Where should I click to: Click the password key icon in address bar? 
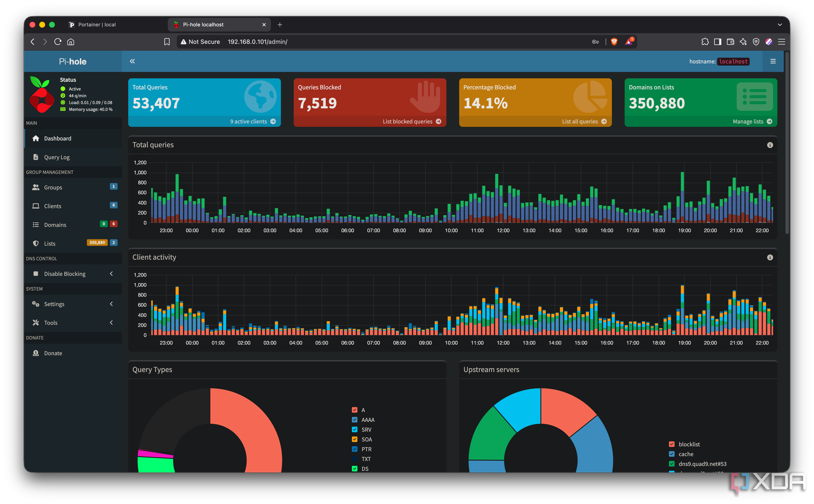pos(595,42)
